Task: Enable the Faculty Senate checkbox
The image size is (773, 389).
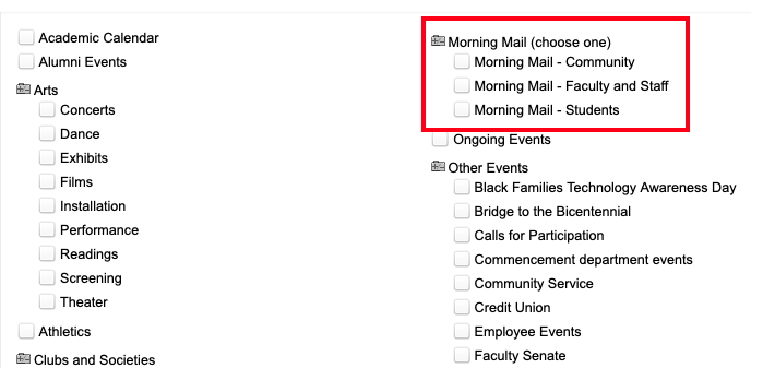Action: click(x=461, y=355)
